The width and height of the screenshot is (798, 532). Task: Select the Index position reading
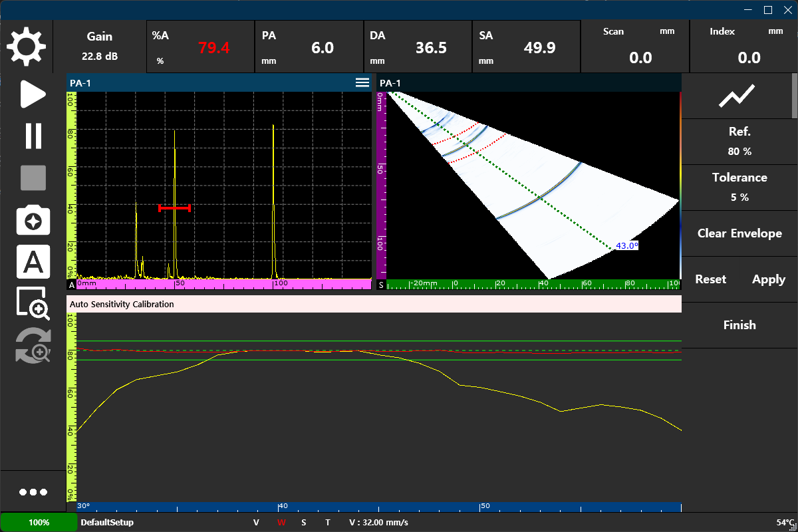pos(744,47)
